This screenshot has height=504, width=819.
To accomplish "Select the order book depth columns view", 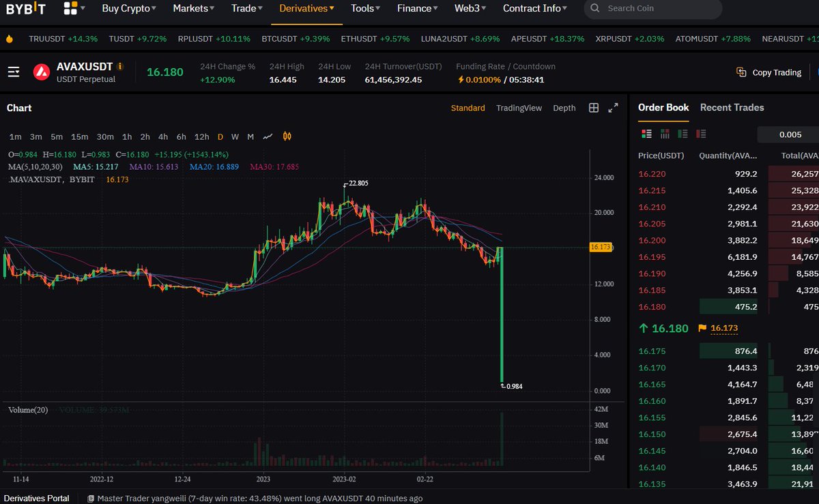I will (x=665, y=134).
